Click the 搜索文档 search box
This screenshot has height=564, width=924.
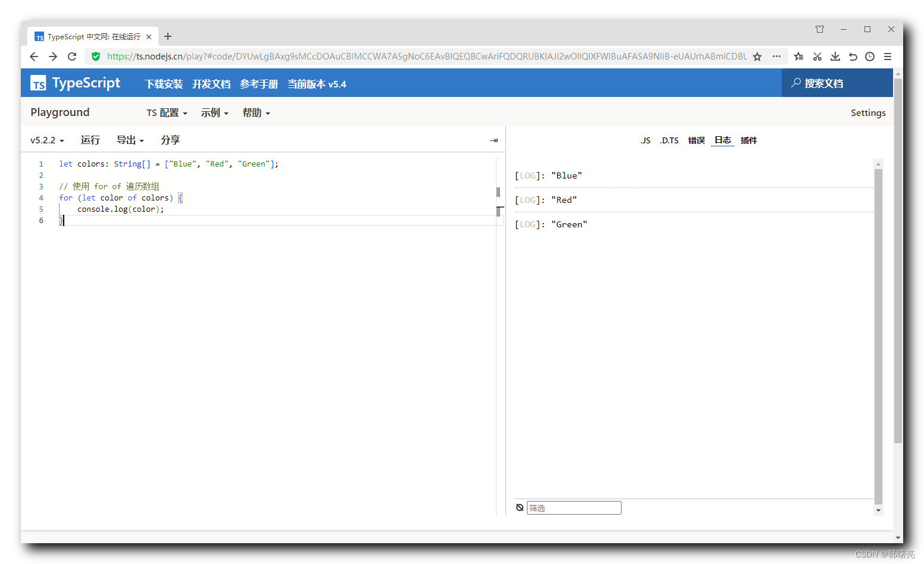pyautogui.click(x=837, y=83)
